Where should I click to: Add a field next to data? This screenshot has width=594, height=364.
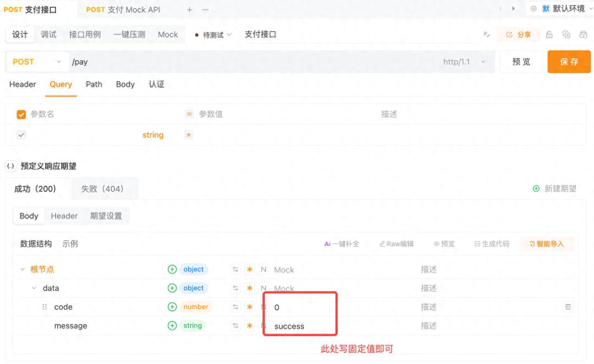tap(172, 288)
